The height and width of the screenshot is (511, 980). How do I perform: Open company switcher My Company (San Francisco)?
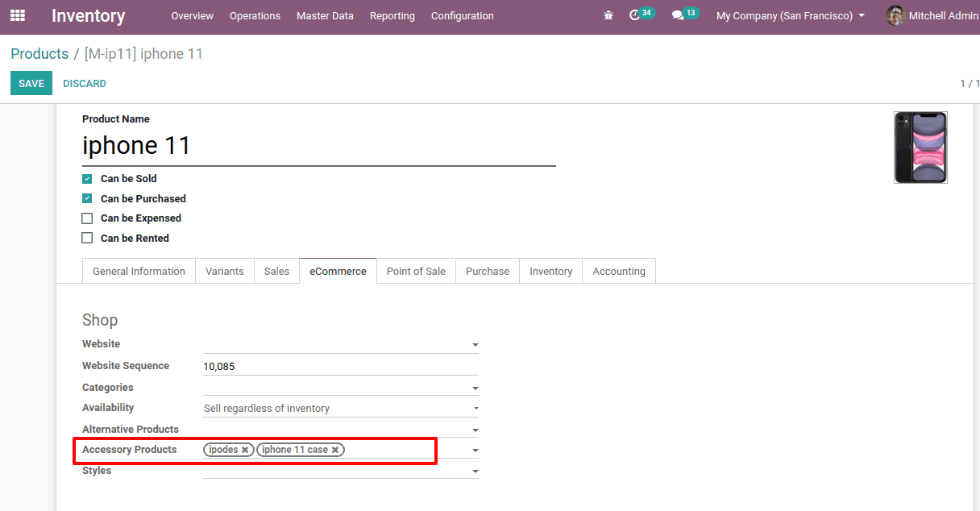pyautogui.click(x=791, y=15)
